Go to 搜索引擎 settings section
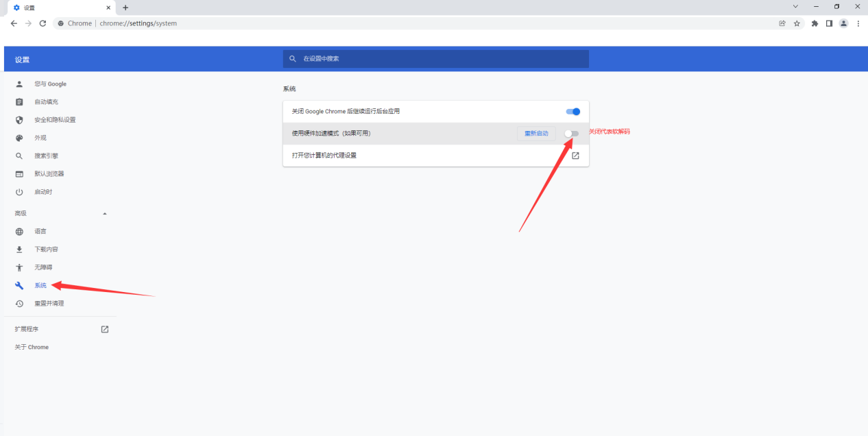 click(46, 156)
